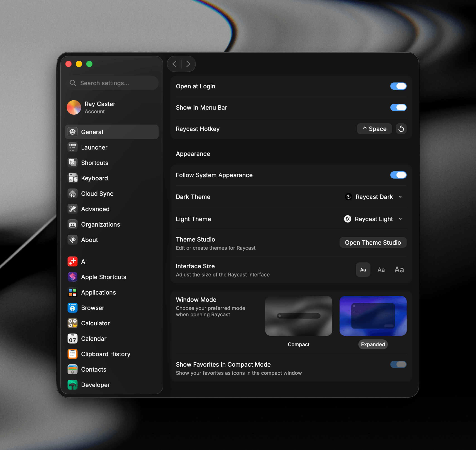Click the Advanced wrench icon
This screenshot has height=450, width=476.
click(x=73, y=209)
